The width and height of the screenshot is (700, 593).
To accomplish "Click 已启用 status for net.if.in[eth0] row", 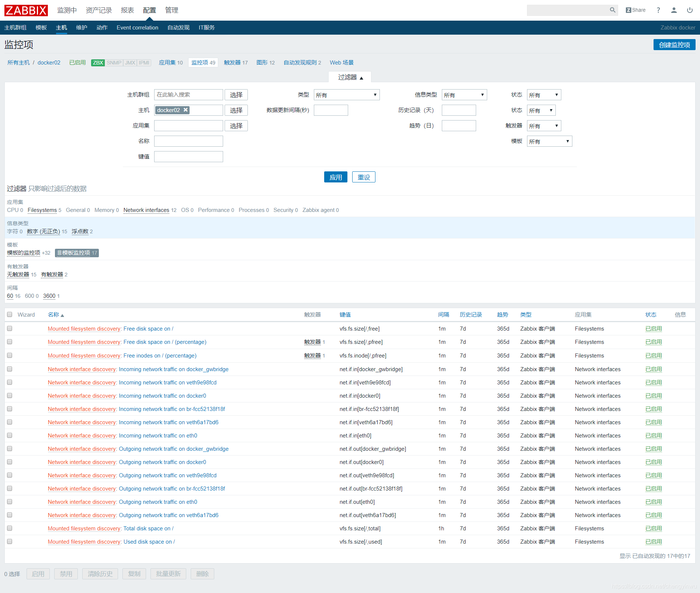I will (x=654, y=436).
